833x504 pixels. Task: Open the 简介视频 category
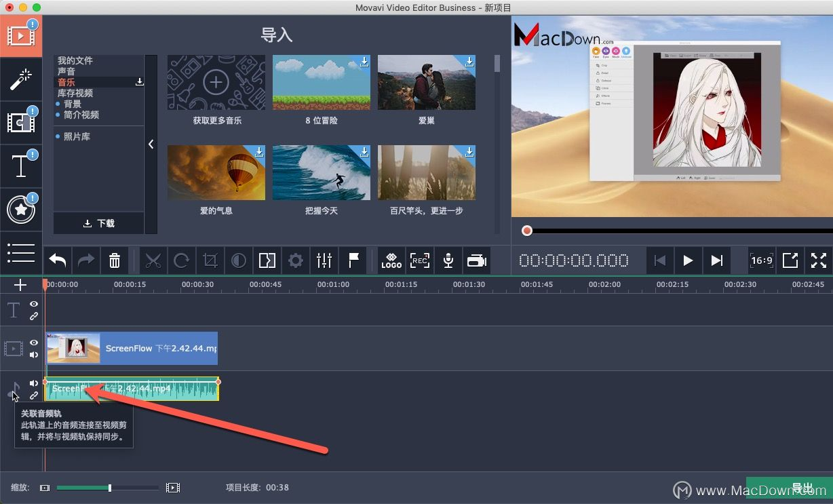pyautogui.click(x=81, y=115)
